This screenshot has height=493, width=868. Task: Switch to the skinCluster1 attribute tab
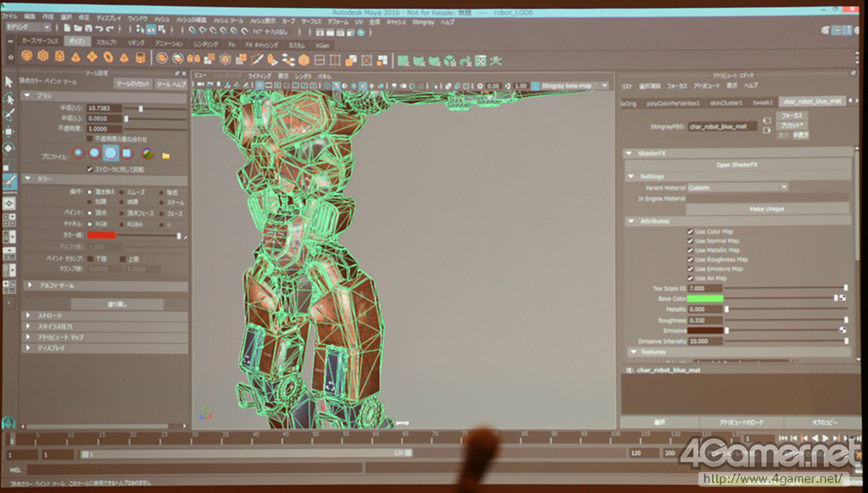tap(726, 102)
